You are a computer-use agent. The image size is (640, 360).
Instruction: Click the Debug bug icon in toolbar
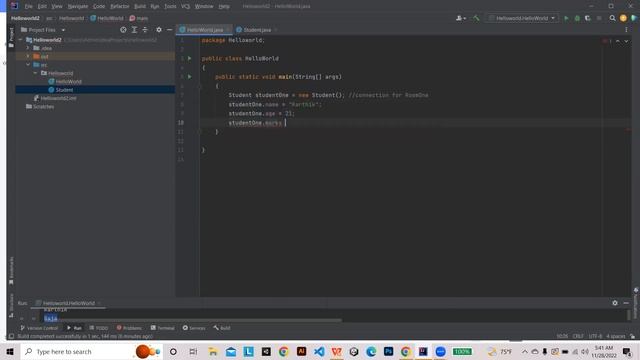577,18
